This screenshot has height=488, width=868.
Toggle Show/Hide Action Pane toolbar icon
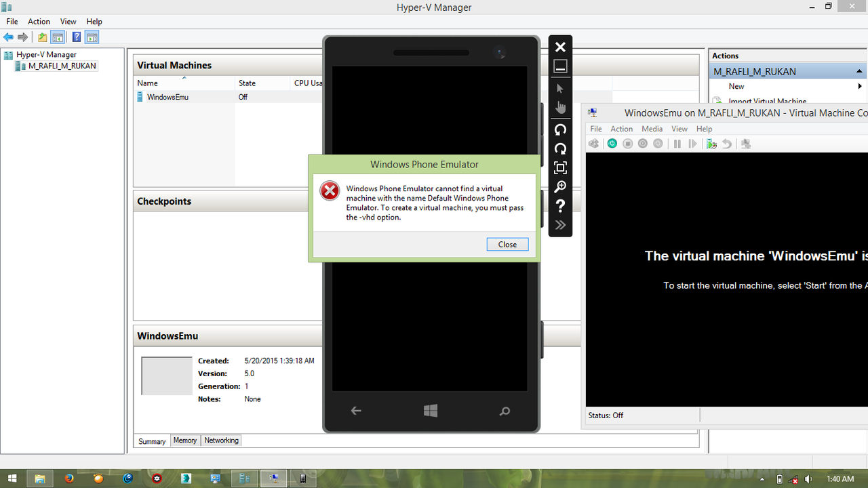pyautogui.click(x=92, y=37)
